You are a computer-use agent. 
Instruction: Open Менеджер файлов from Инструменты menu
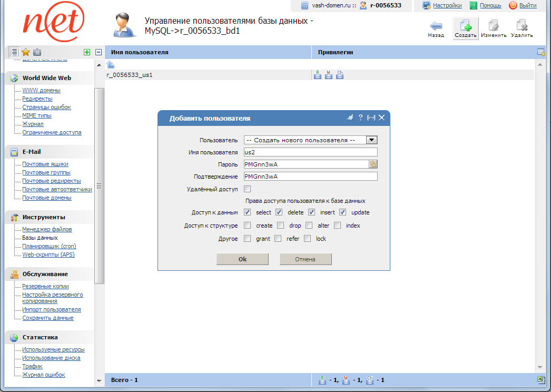point(47,230)
